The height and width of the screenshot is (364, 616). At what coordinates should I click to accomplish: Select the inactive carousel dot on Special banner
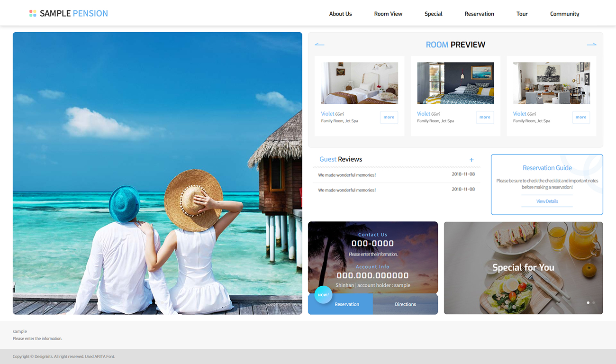[595, 302]
